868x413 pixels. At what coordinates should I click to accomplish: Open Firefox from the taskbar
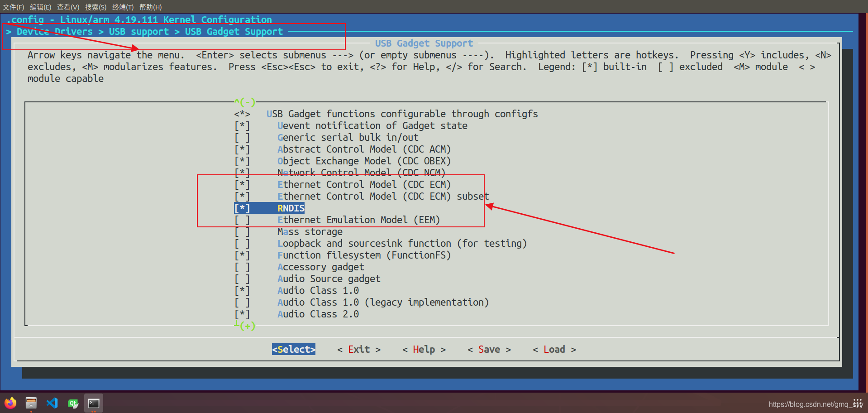point(10,403)
